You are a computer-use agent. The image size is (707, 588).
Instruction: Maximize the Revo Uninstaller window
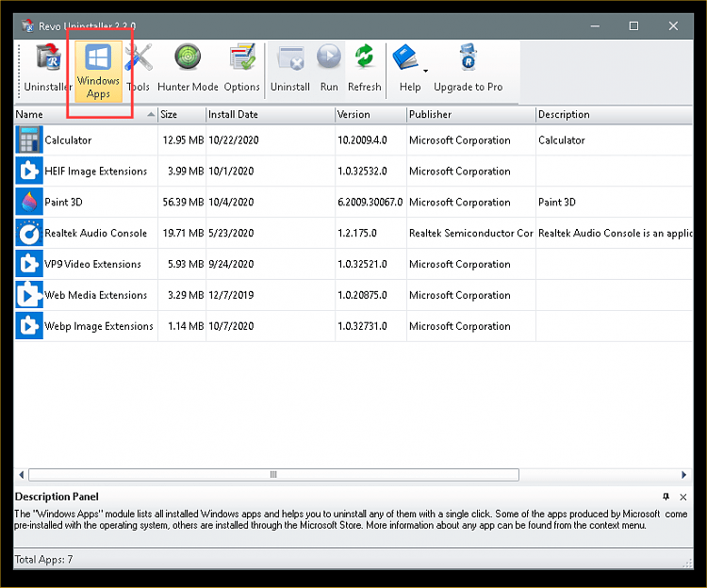point(633,26)
